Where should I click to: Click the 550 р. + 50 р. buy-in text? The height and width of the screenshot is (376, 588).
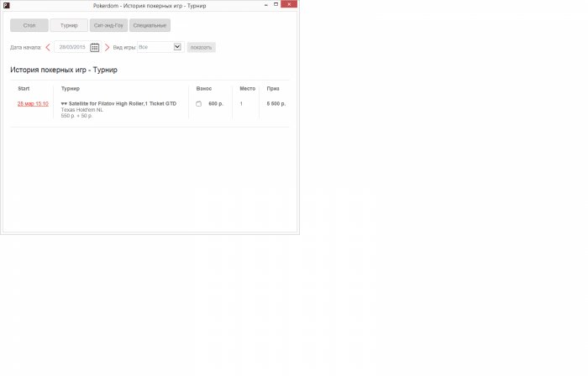[76, 116]
